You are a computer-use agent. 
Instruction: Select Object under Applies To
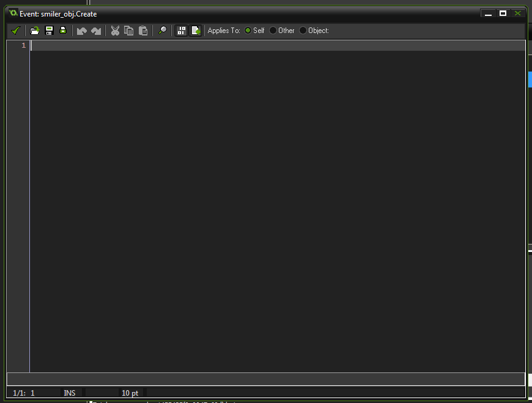(314, 31)
